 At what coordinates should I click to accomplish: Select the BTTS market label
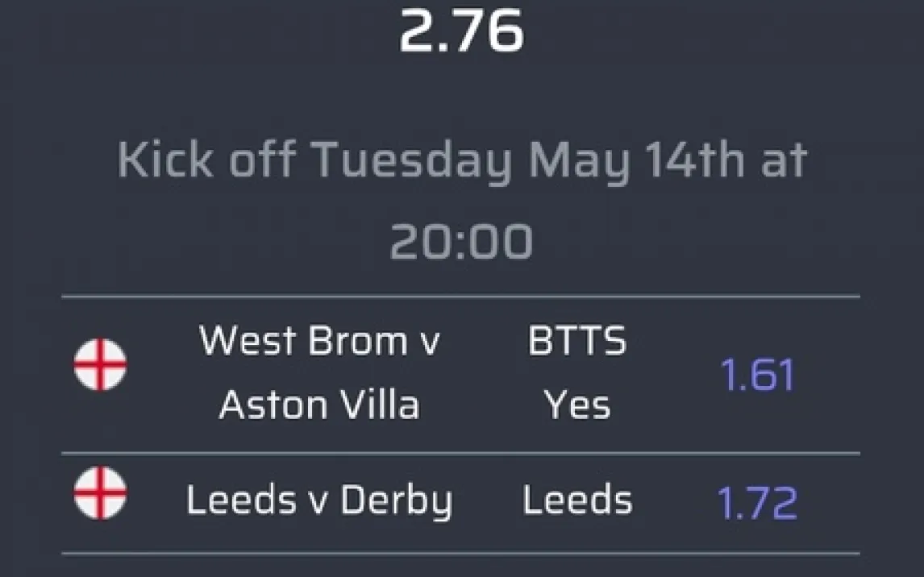point(576,341)
